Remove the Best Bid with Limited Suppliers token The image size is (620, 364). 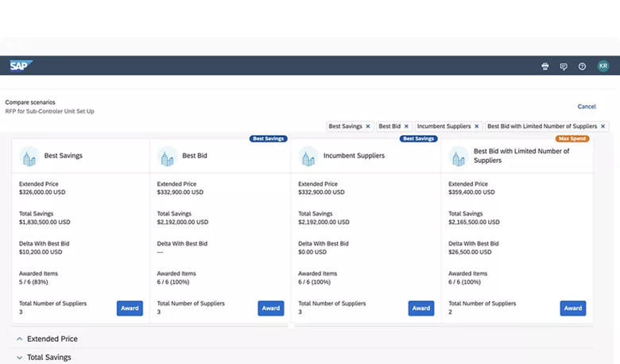[603, 126]
